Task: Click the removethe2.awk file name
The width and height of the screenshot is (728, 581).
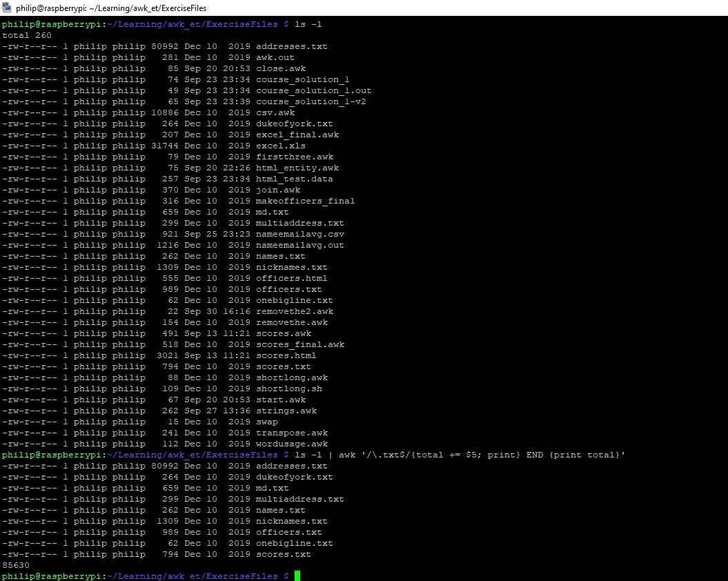Action: (x=295, y=312)
